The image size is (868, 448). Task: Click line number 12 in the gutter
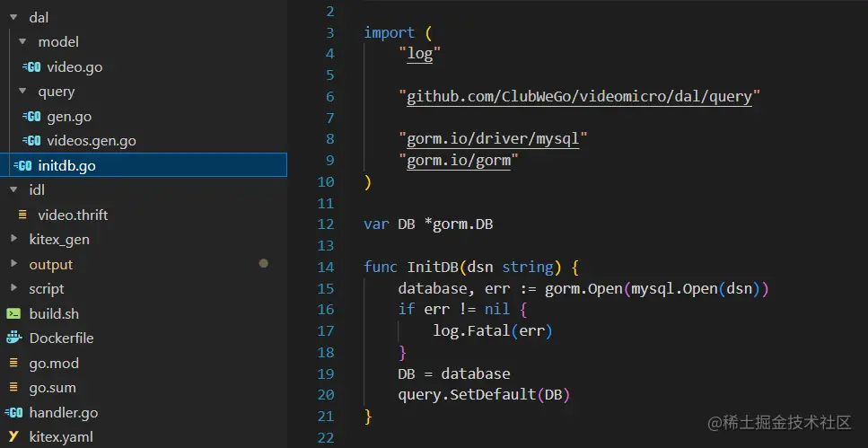326,224
